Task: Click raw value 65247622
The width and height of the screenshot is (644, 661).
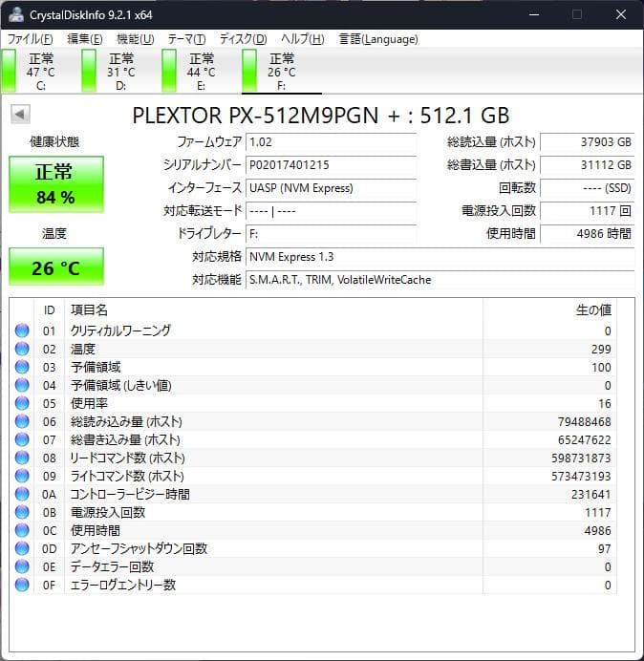Action: coord(584,439)
